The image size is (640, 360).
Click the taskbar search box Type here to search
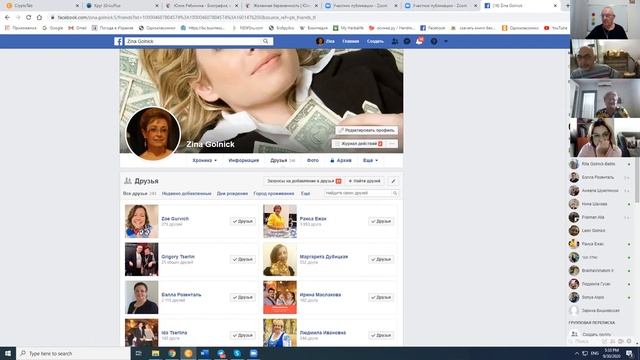point(73,353)
